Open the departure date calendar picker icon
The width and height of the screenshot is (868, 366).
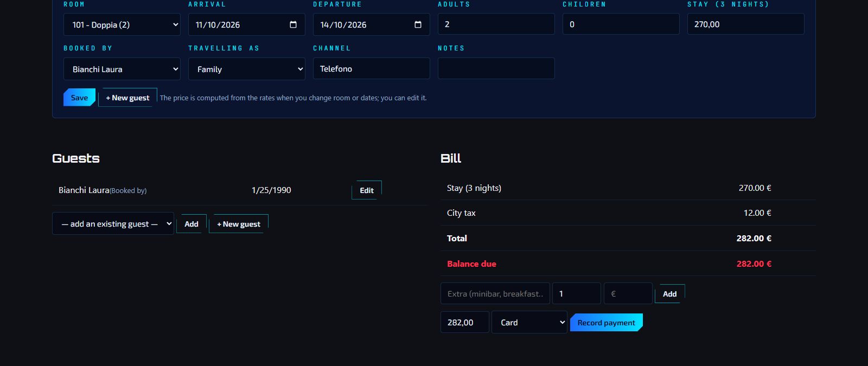coord(418,24)
